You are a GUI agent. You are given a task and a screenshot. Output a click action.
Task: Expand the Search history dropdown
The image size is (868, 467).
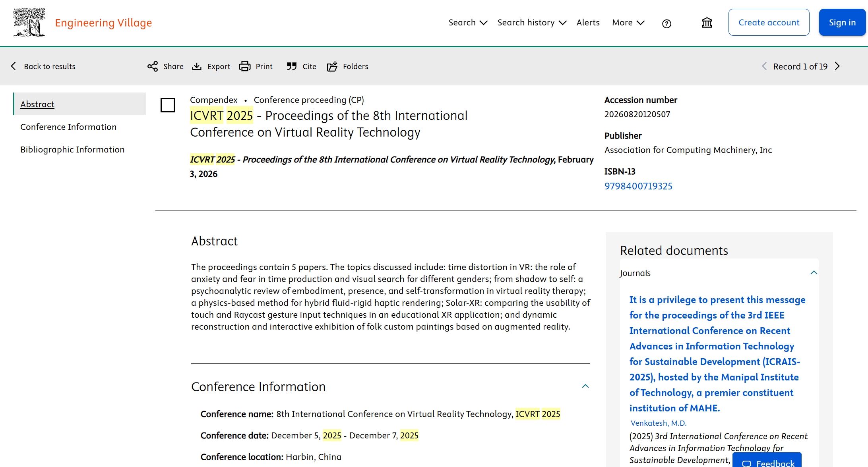pyautogui.click(x=532, y=23)
